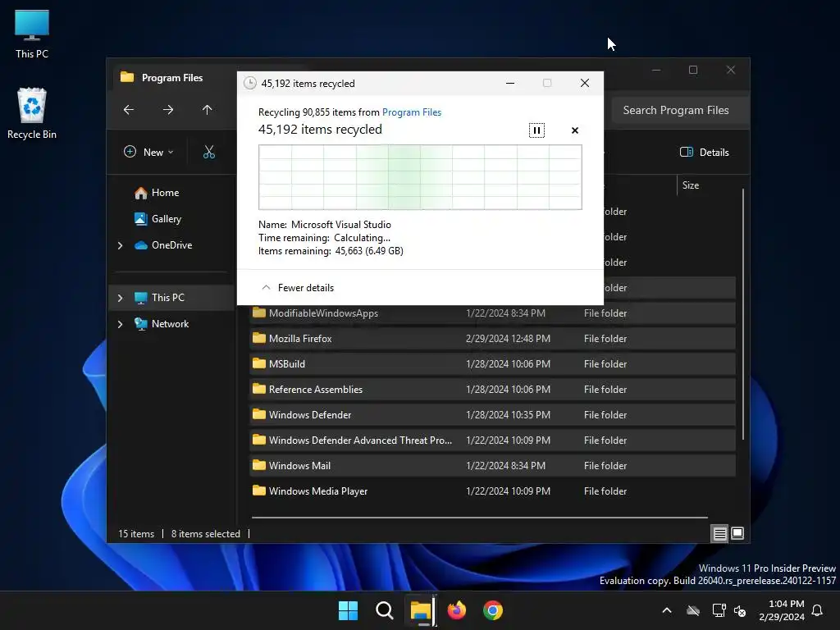Open the notifications bell
Viewport: 840px width, 630px height.
pyautogui.click(x=818, y=610)
